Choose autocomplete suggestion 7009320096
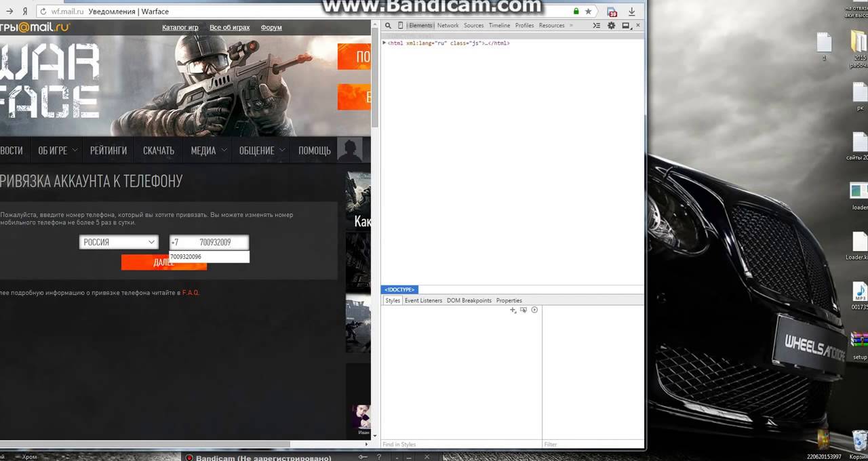 point(209,257)
